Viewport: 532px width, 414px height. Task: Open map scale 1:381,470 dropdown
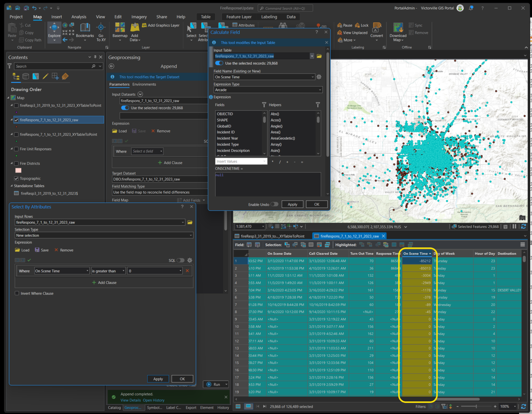pyautogui.click(x=263, y=227)
